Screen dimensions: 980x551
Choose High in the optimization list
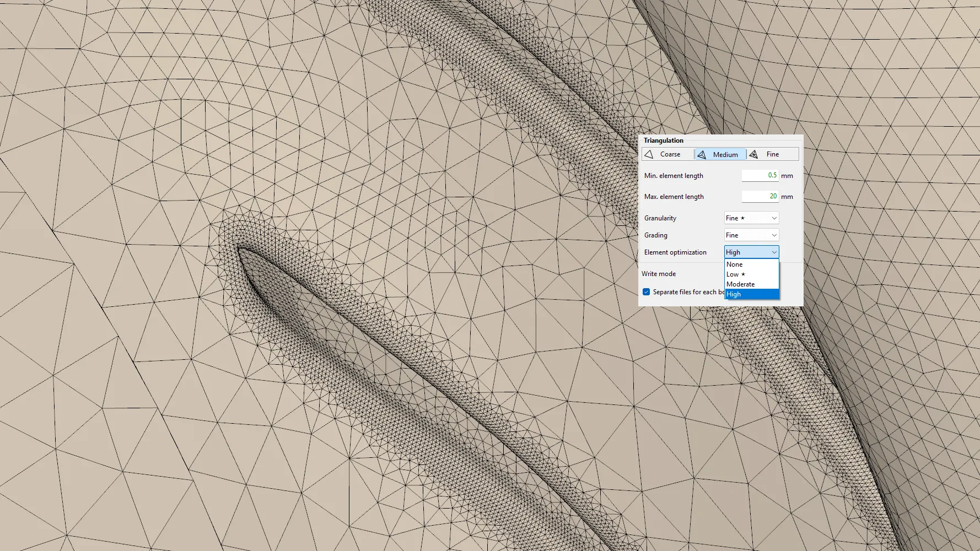point(752,294)
